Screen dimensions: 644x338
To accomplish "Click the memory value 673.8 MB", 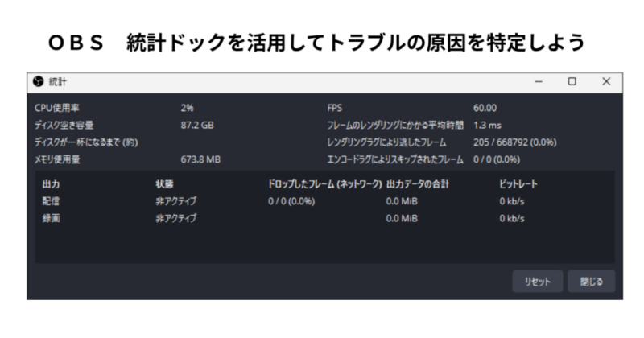I will coord(200,159).
